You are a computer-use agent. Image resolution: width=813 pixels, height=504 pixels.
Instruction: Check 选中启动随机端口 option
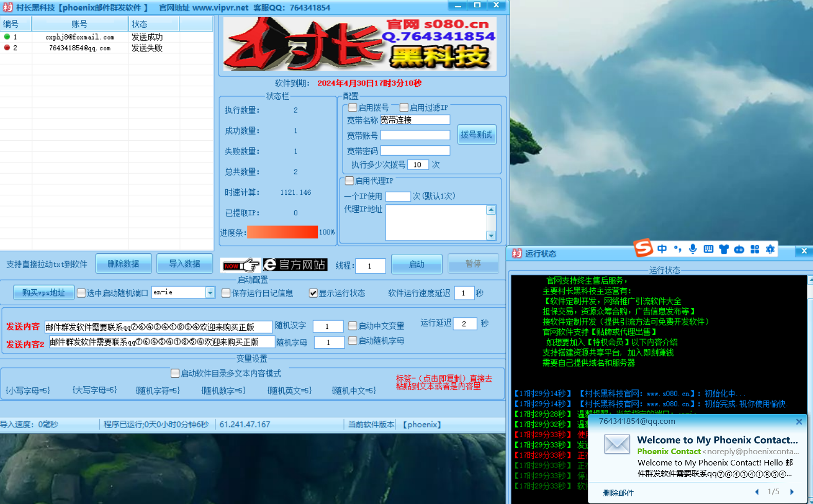coord(81,293)
